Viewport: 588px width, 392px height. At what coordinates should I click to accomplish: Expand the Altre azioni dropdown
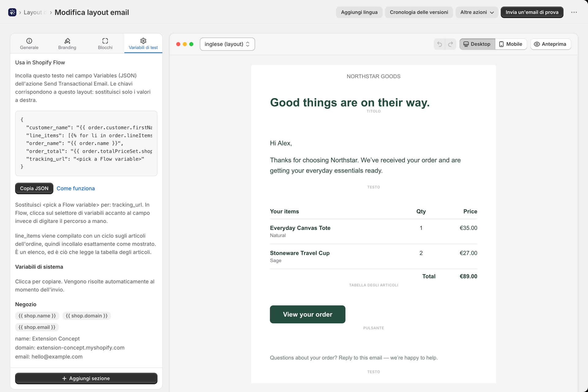point(477,12)
